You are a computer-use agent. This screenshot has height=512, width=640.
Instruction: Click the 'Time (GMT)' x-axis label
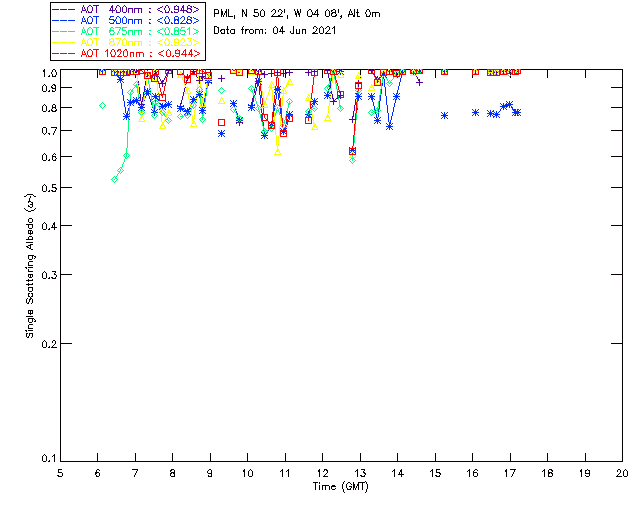341,487
